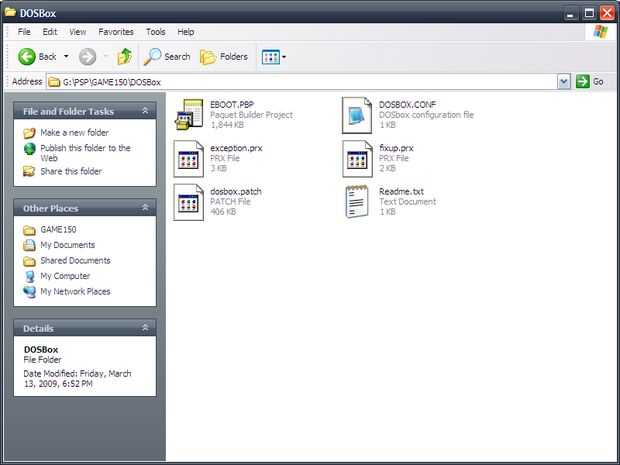Select the Readme.txt notepad icon

point(357,202)
